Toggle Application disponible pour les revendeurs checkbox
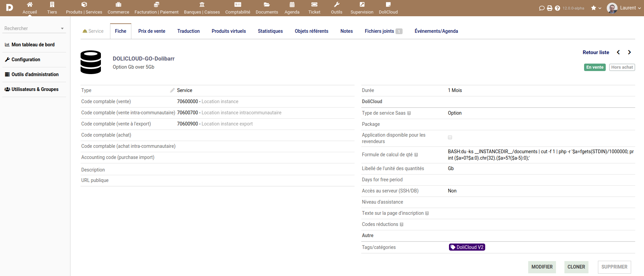 (450, 137)
